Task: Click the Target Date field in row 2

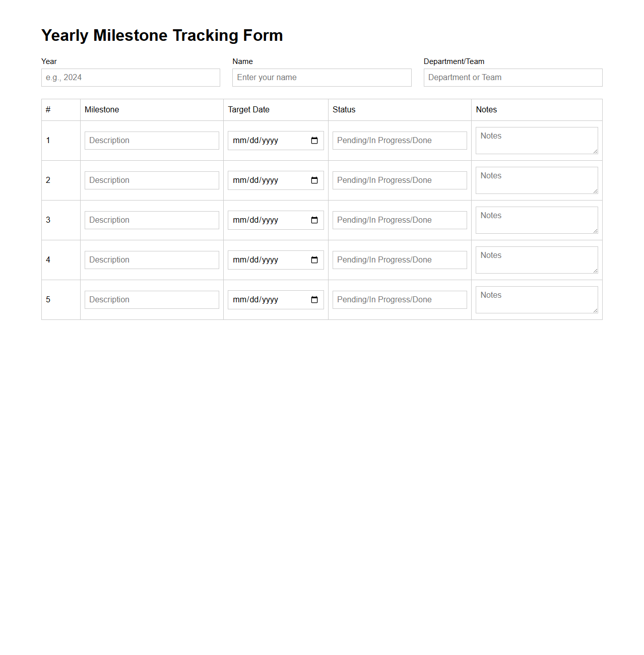Action: (267, 180)
